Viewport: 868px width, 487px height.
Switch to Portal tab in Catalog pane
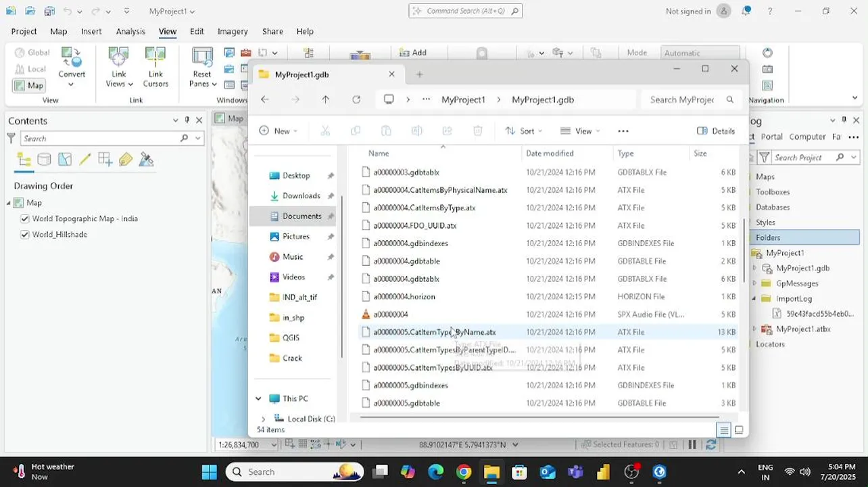point(771,137)
